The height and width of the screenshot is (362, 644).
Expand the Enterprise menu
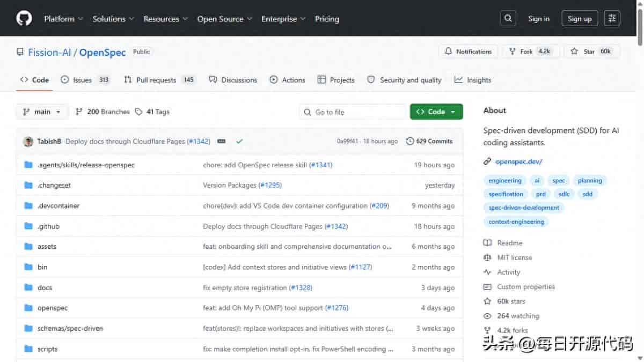283,18
